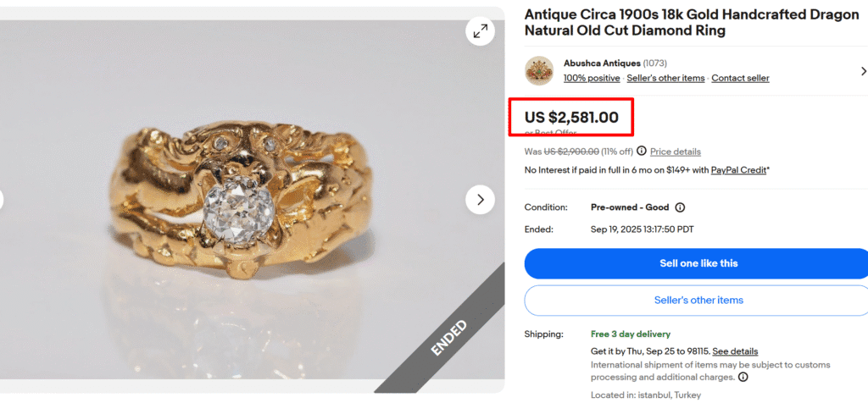Go to the previous ring photo
The height and width of the screenshot is (403, 868).
tap(3, 200)
